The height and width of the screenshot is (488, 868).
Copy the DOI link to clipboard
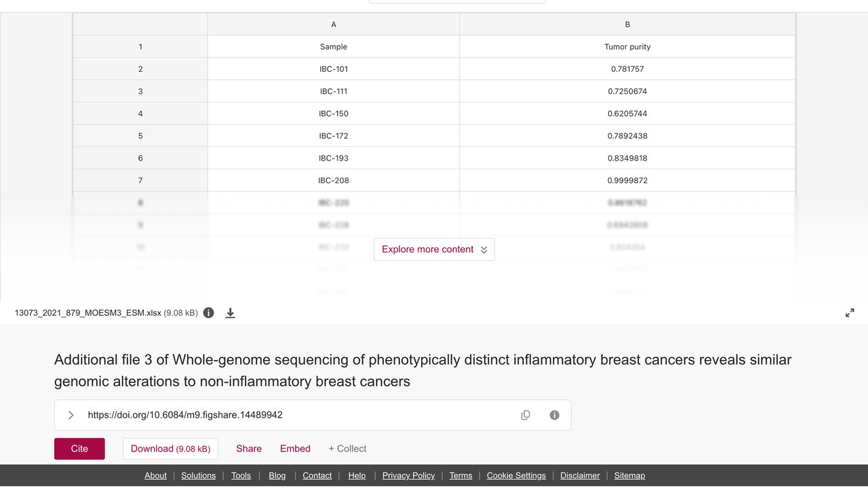click(x=526, y=415)
